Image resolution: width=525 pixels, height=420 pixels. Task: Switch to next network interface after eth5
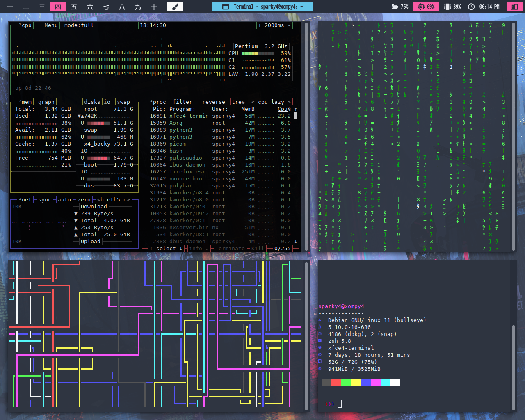tap(127, 200)
